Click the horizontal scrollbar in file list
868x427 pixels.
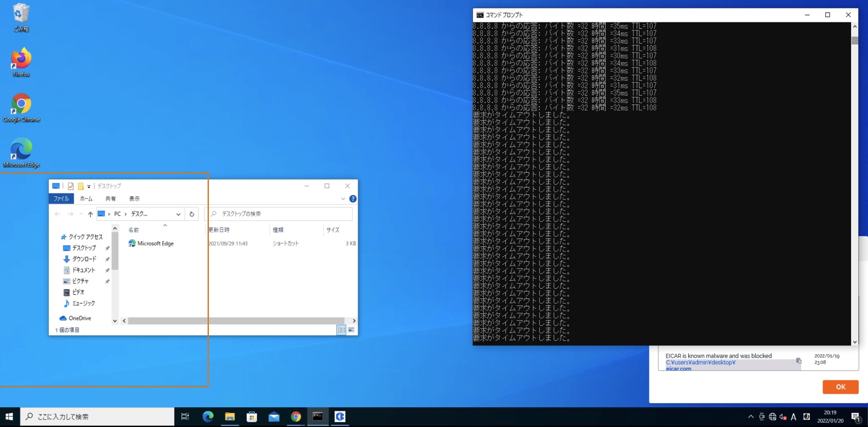(x=236, y=321)
